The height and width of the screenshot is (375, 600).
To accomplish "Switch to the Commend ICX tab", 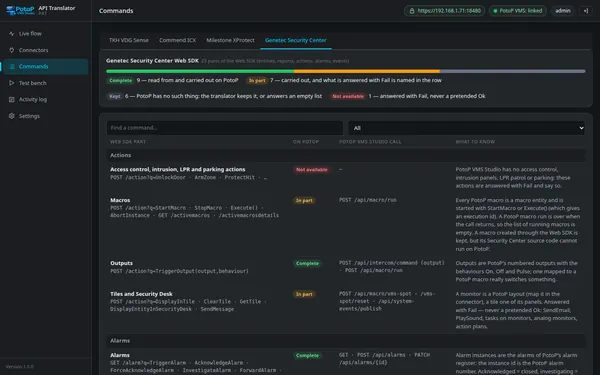I will point(178,40).
